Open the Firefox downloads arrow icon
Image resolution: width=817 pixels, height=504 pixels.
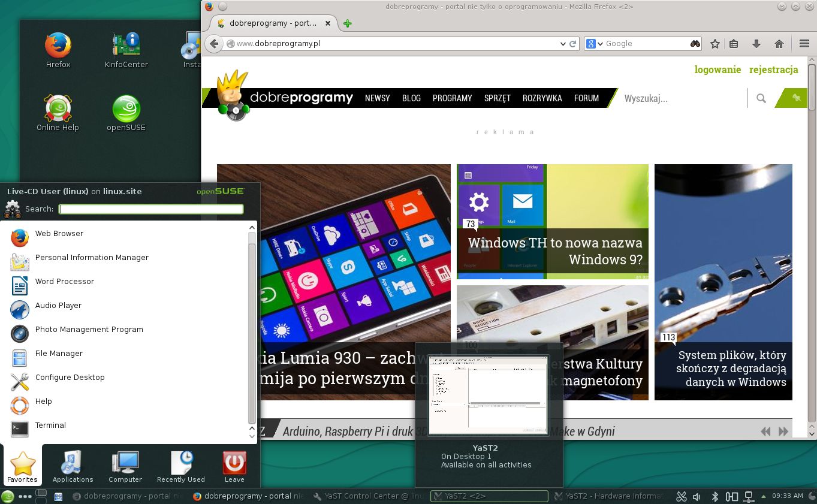[x=756, y=44]
